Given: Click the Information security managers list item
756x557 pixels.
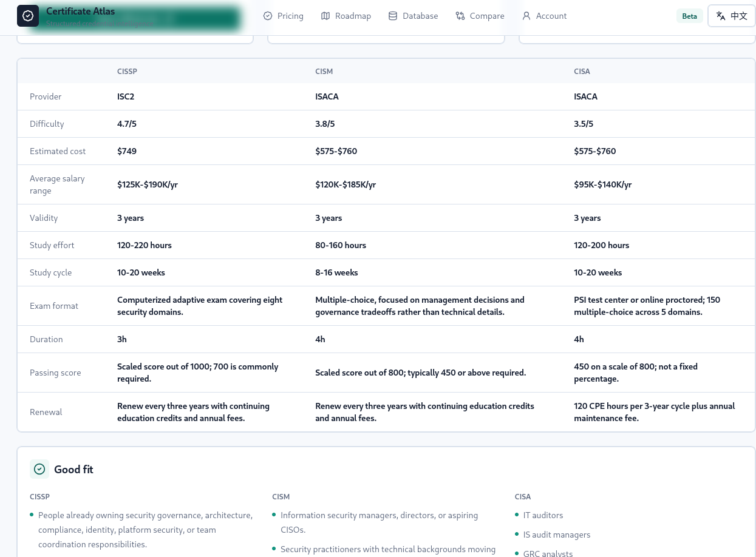Looking at the screenshot, I should click(x=379, y=522).
